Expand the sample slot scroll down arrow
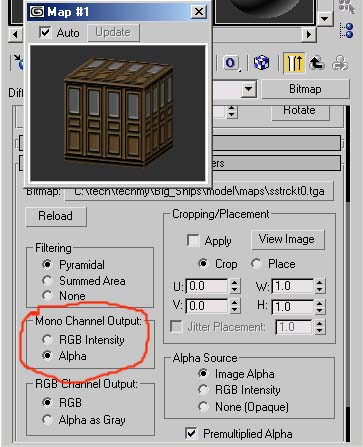 [x=324, y=19]
